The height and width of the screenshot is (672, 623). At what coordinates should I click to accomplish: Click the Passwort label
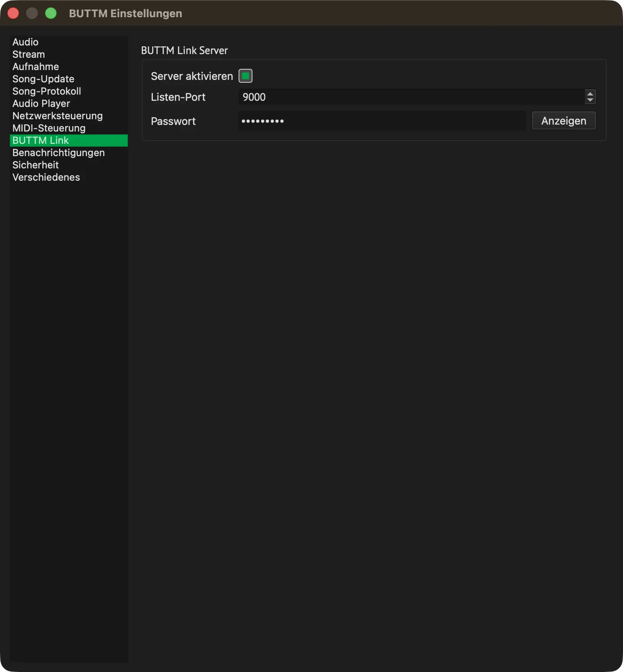click(x=173, y=121)
